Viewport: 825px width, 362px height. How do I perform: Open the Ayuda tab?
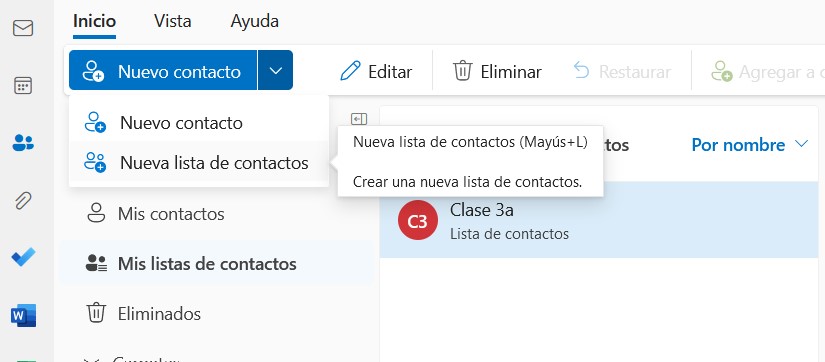255,22
